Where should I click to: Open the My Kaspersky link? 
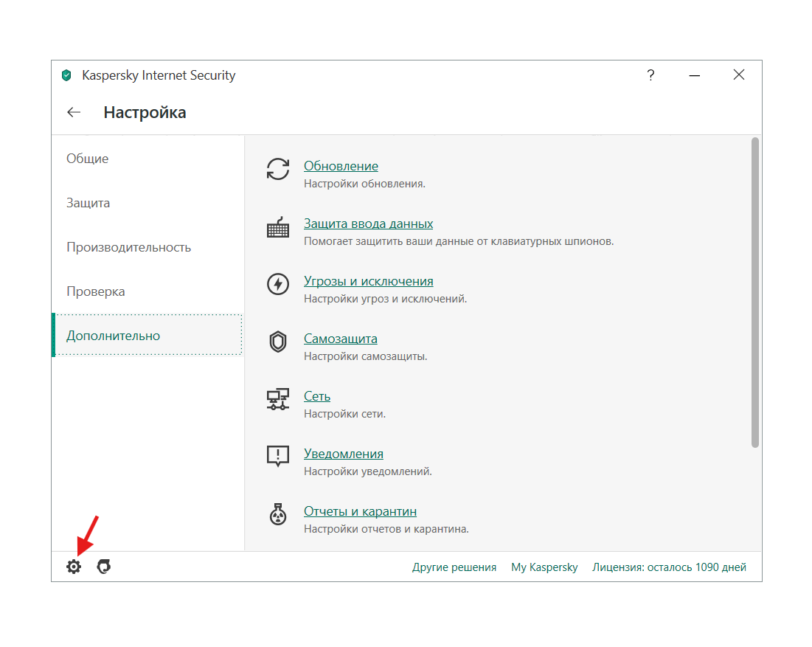[x=544, y=567]
